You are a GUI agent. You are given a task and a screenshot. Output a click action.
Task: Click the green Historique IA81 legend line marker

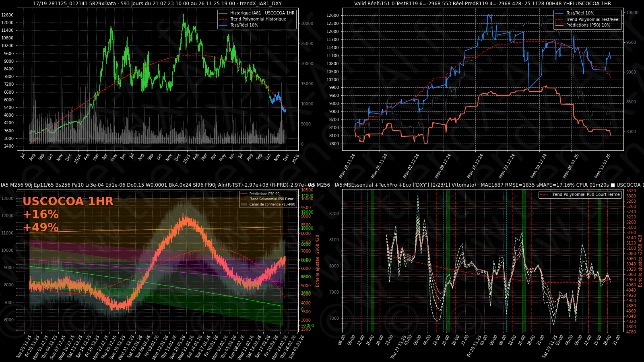coord(223,13)
